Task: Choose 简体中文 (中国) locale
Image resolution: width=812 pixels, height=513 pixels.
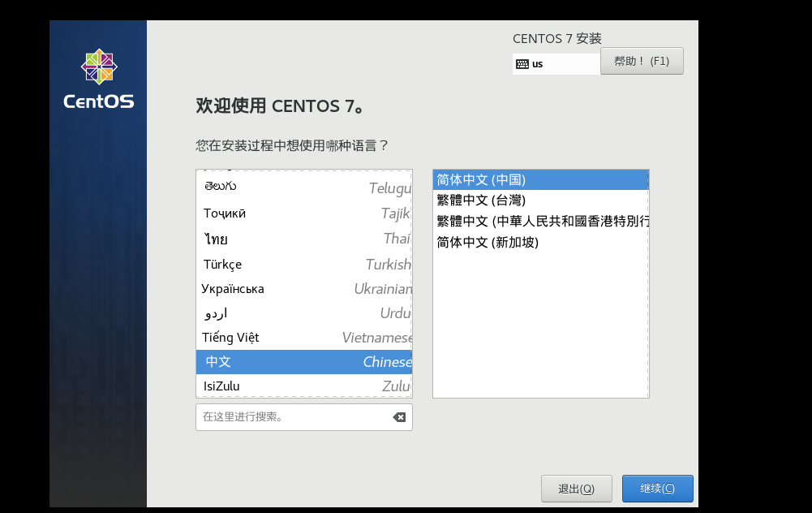Action: pos(540,180)
